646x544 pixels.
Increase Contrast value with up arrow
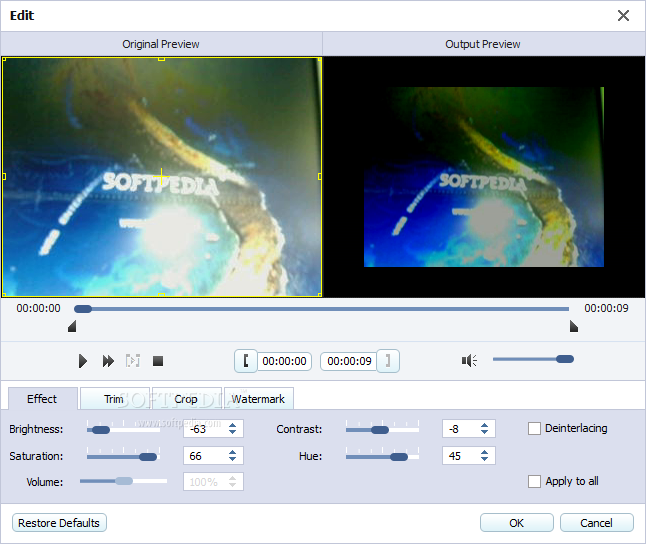click(x=484, y=425)
